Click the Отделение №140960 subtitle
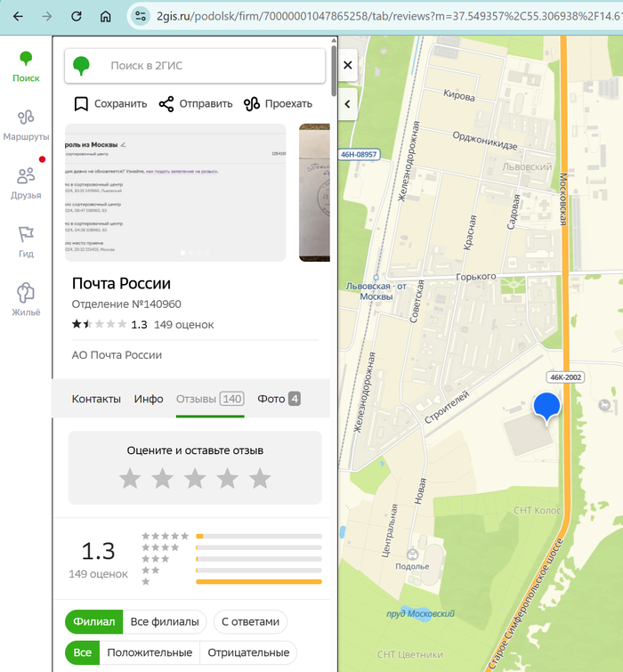This screenshot has height=672, width=623. [126, 304]
